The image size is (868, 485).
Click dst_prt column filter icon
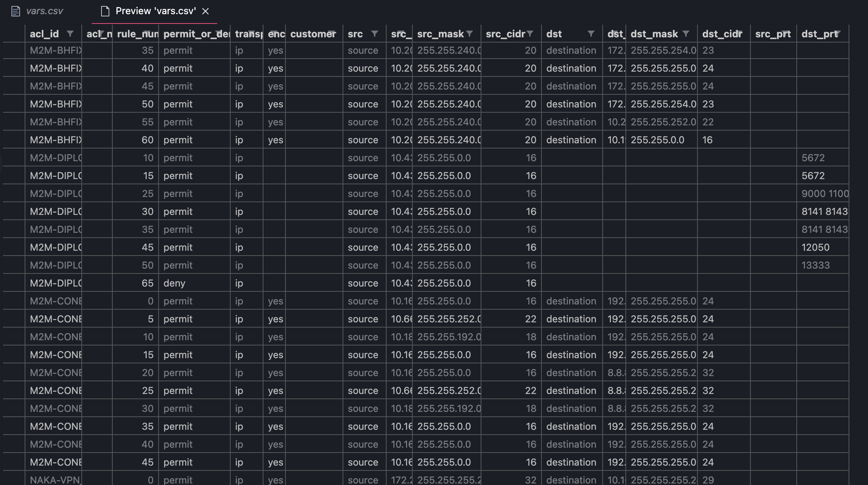pos(837,34)
